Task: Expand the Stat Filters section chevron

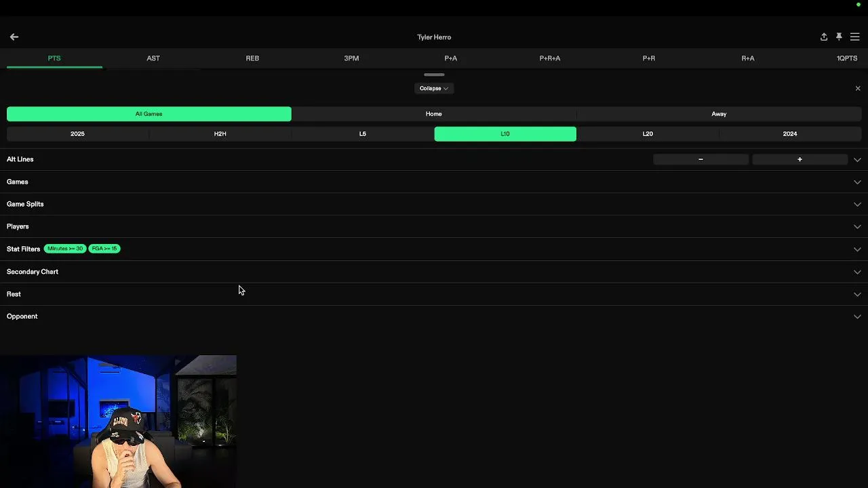Action: pyautogui.click(x=857, y=249)
